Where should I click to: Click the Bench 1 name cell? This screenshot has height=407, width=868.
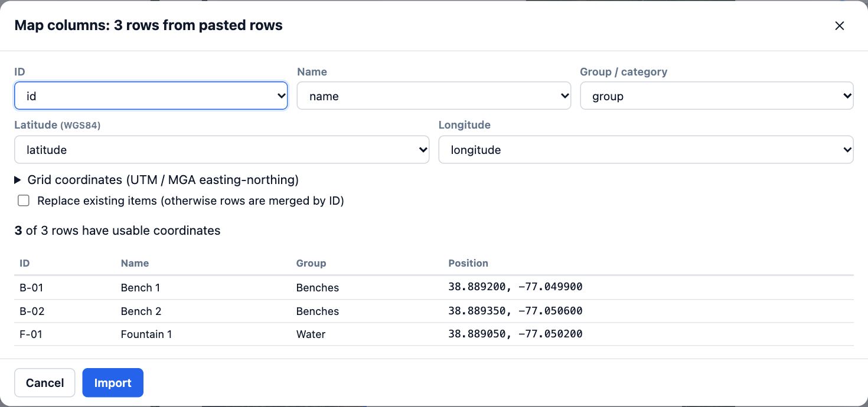(x=141, y=288)
